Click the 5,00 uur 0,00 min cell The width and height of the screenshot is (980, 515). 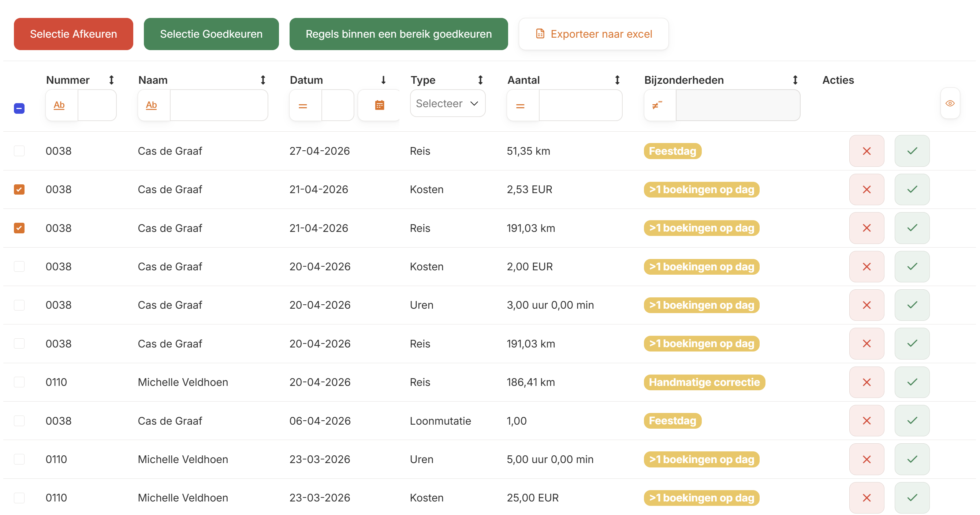point(550,459)
